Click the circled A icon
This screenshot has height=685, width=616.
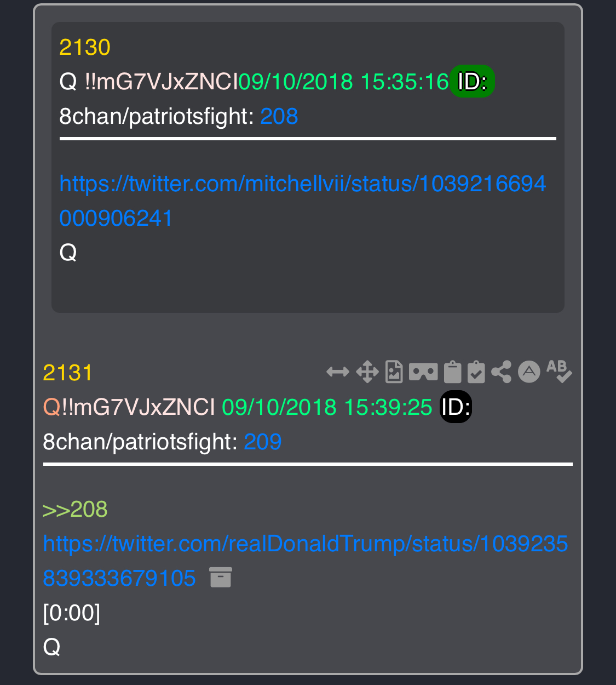[x=529, y=372]
